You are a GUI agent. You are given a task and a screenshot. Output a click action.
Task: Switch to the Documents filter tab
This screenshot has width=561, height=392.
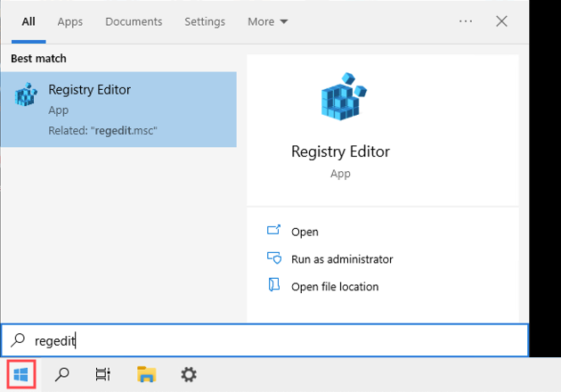(x=134, y=21)
